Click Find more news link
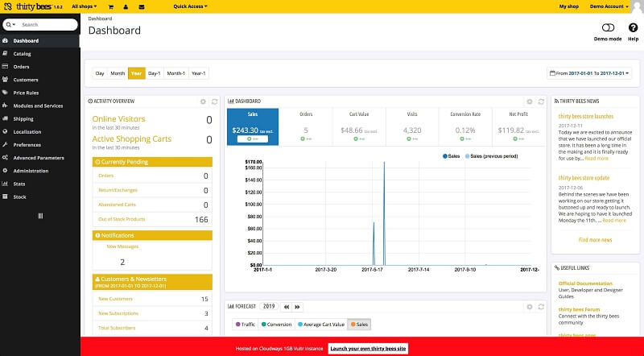Viewport: 644px width, 356px height. point(595,240)
